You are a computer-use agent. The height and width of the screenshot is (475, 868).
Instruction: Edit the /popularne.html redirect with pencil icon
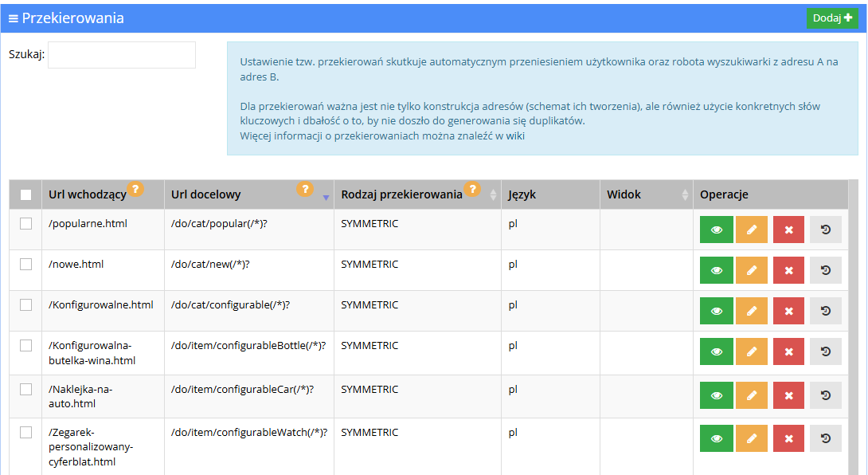(752, 230)
